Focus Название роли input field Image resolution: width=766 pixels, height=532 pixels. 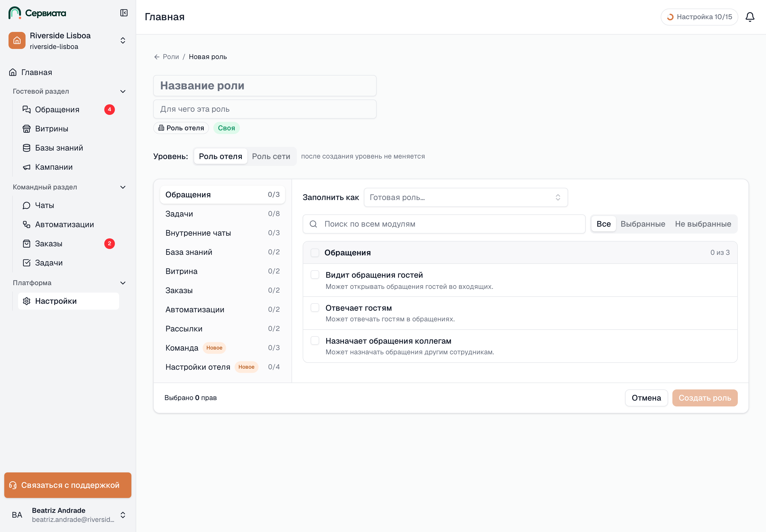point(265,86)
